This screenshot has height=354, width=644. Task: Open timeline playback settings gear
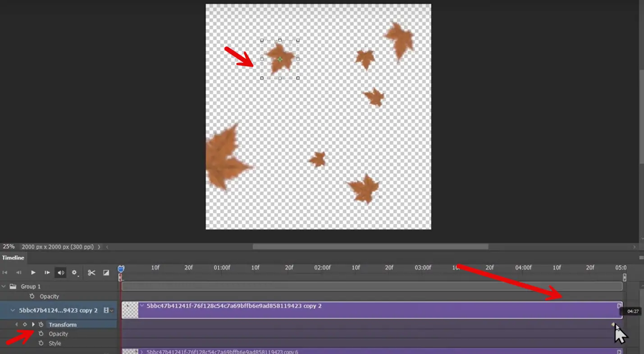75,273
